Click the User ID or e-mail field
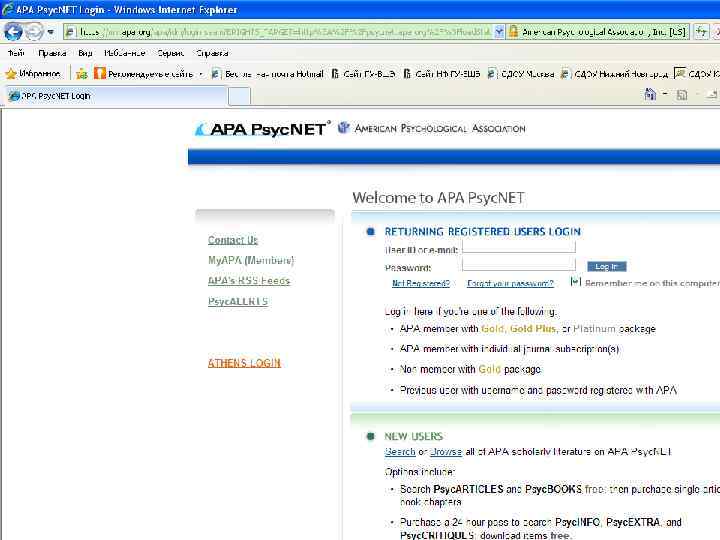The image size is (720, 540). (519, 247)
